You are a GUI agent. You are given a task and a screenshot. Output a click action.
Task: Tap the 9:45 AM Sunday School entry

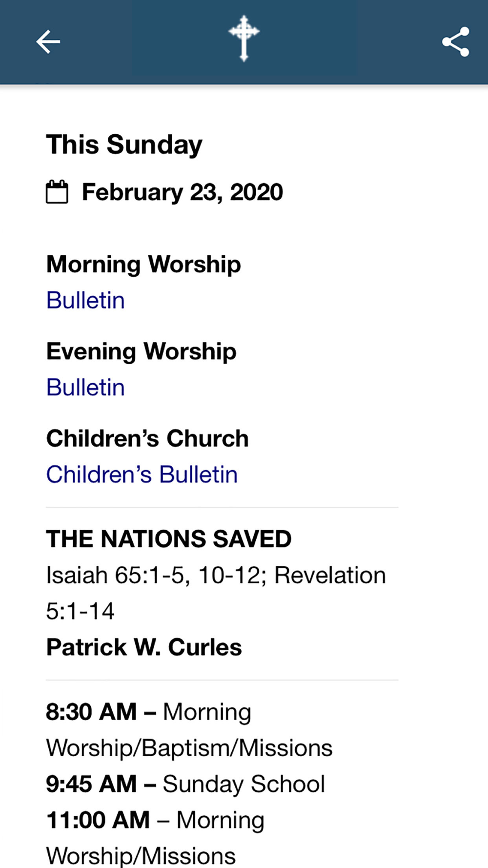[x=185, y=784]
